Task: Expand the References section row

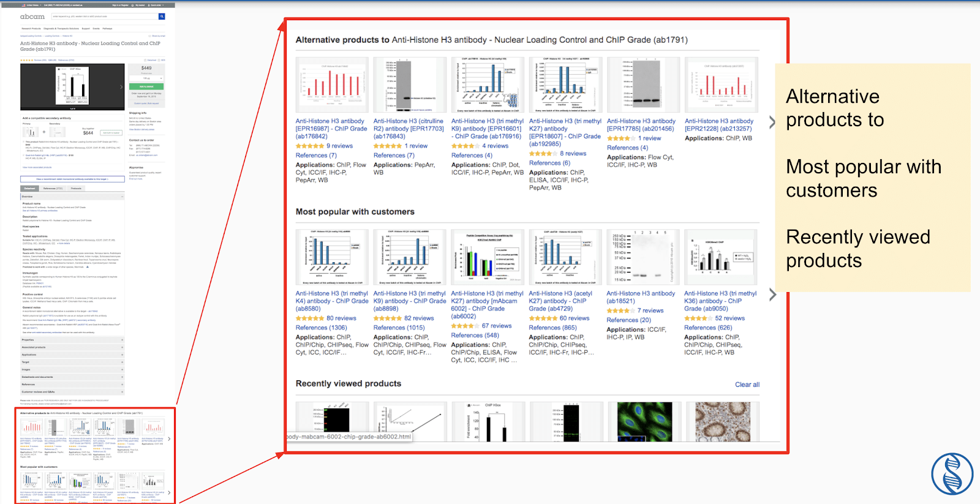Action: 72,385
